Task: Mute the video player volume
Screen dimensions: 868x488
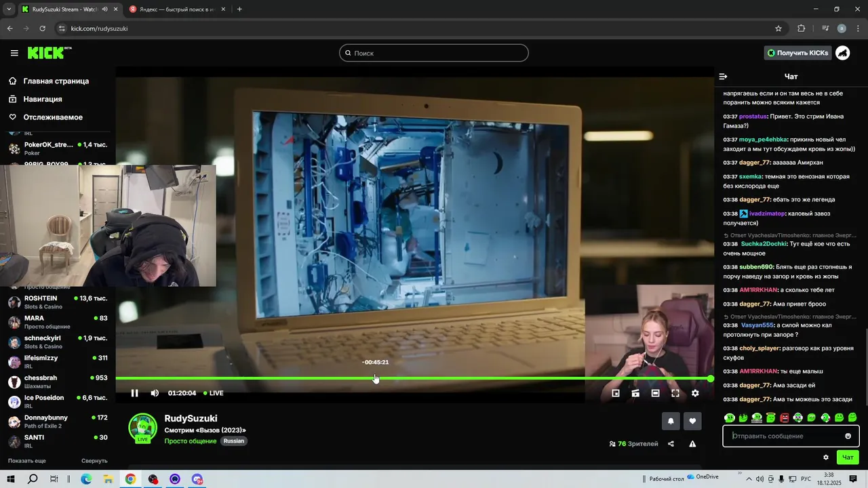Action: tap(155, 393)
